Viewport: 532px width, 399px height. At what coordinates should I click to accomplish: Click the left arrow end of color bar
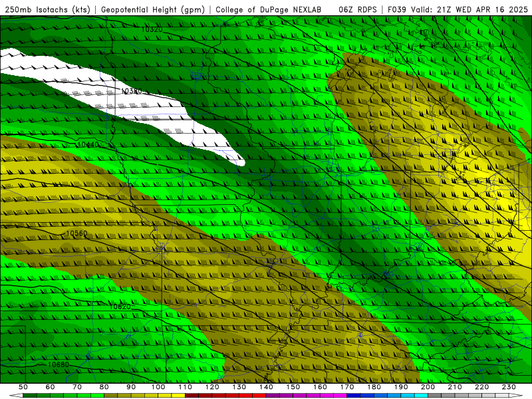click(x=15, y=396)
